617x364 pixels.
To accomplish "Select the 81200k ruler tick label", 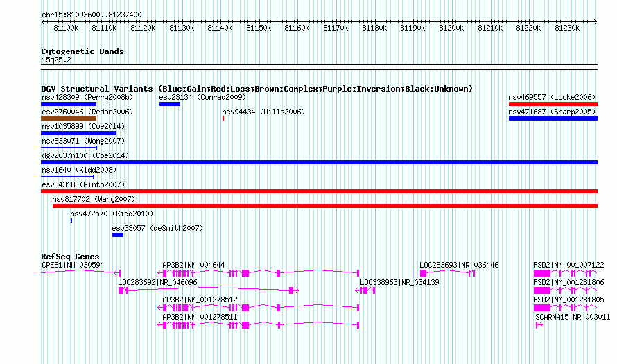I will pos(451,28).
